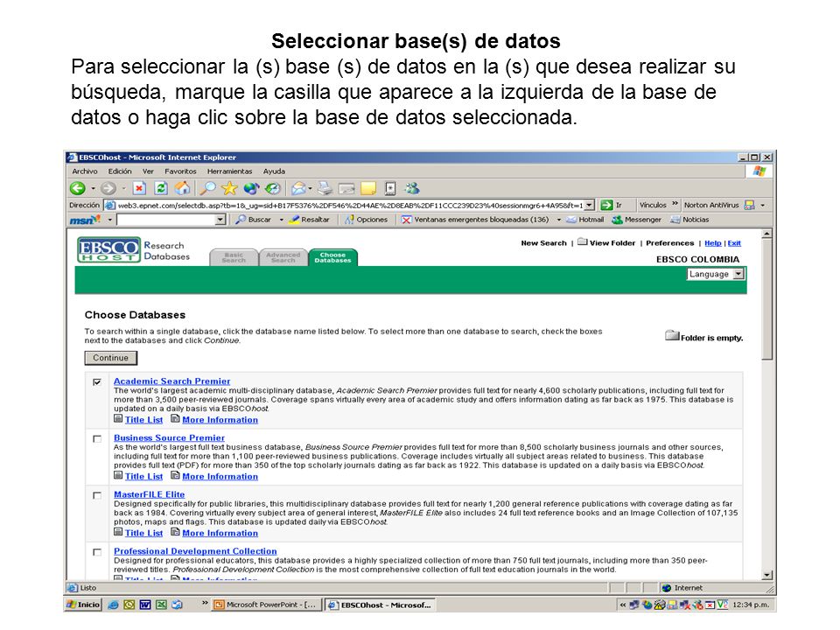Click the Norton AntiVirus toolbar icon
The width and height of the screenshot is (840, 630).
[x=749, y=205]
